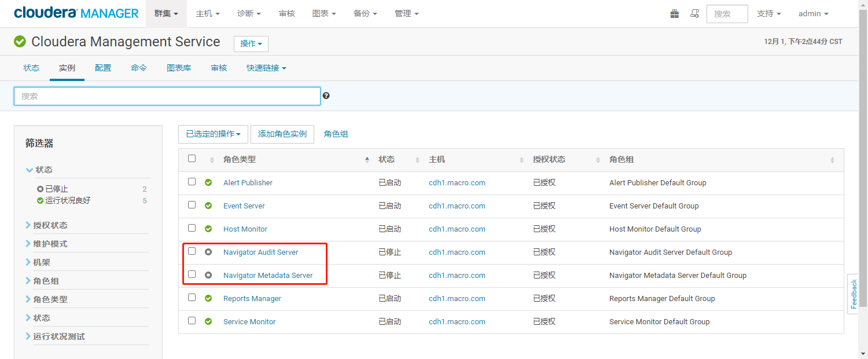Select the Alert Publisher row checkbox
Image resolution: width=868 pixels, height=359 pixels.
point(192,182)
